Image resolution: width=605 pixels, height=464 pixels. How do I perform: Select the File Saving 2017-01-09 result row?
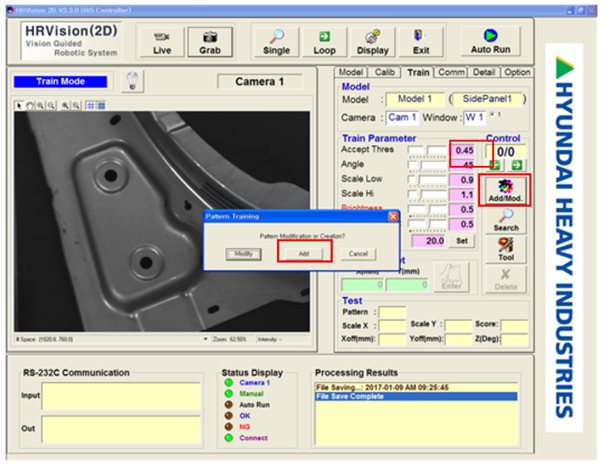[416, 387]
